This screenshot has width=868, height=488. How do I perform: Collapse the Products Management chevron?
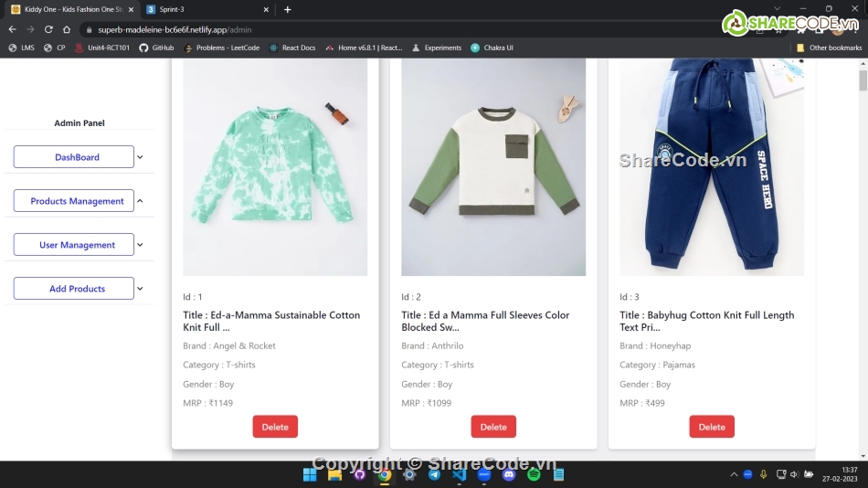[x=140, y=201]
